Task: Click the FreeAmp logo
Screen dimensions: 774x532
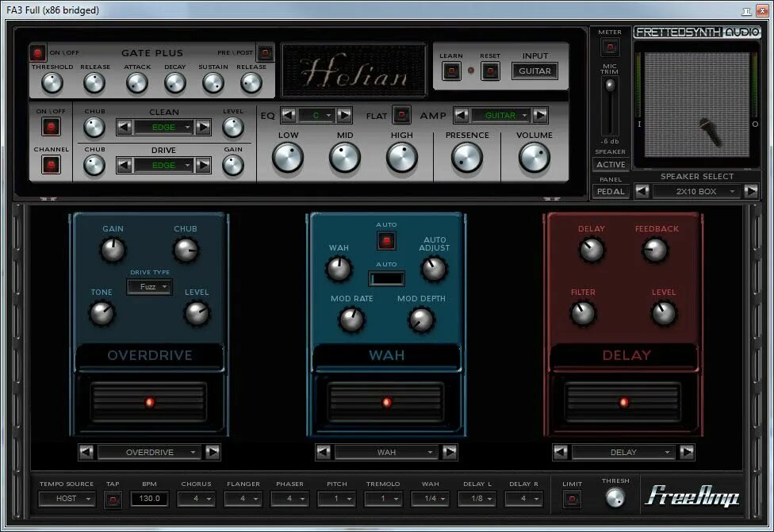Action: (692, 496)
